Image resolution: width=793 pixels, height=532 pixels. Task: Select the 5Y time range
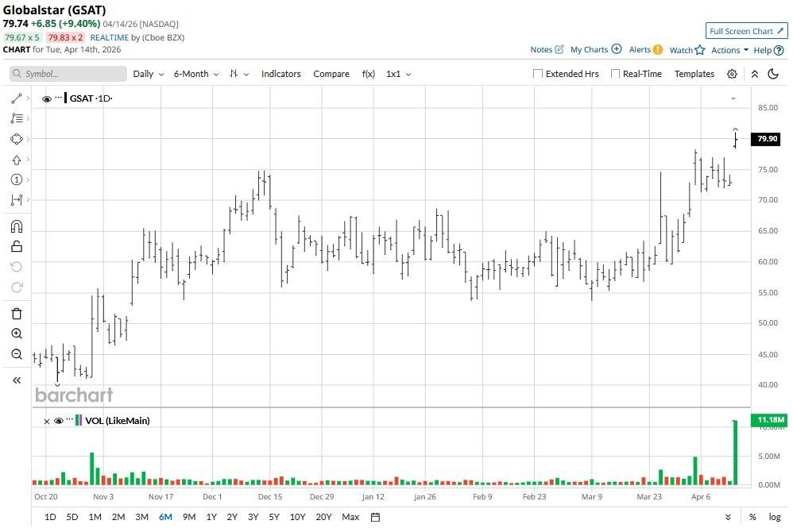click(274, 517)
